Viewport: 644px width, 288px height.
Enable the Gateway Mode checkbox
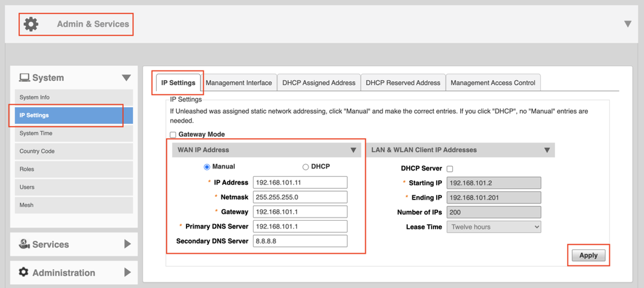click(x=173, y=135)
